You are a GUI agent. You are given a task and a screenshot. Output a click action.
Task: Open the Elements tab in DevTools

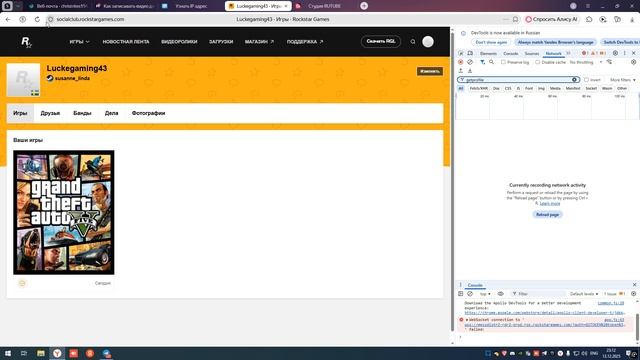pos(488,53)
